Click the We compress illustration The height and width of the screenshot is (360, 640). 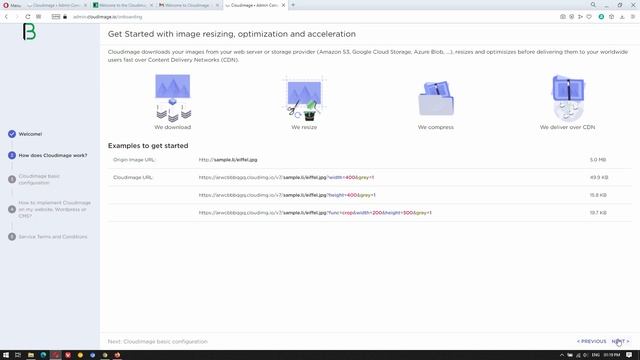tap(436, 98)
